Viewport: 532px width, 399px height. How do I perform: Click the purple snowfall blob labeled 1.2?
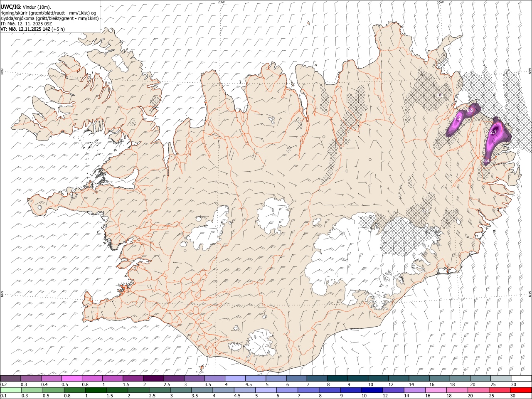[x=456, y=123]
